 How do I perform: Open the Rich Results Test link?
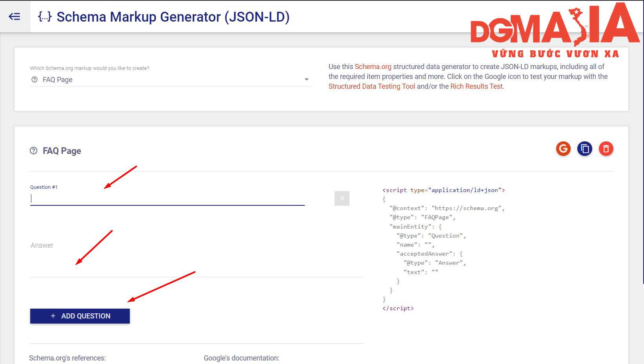477,86
